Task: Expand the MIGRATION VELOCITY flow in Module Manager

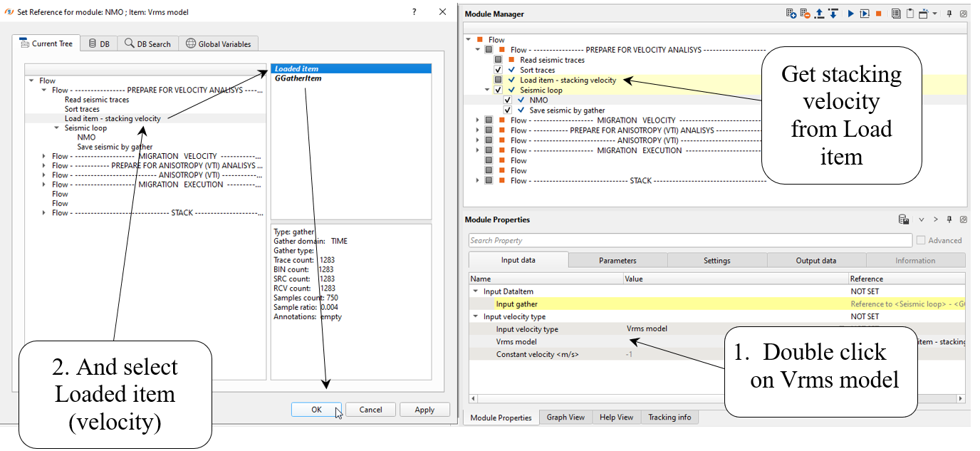Action: 478,120
